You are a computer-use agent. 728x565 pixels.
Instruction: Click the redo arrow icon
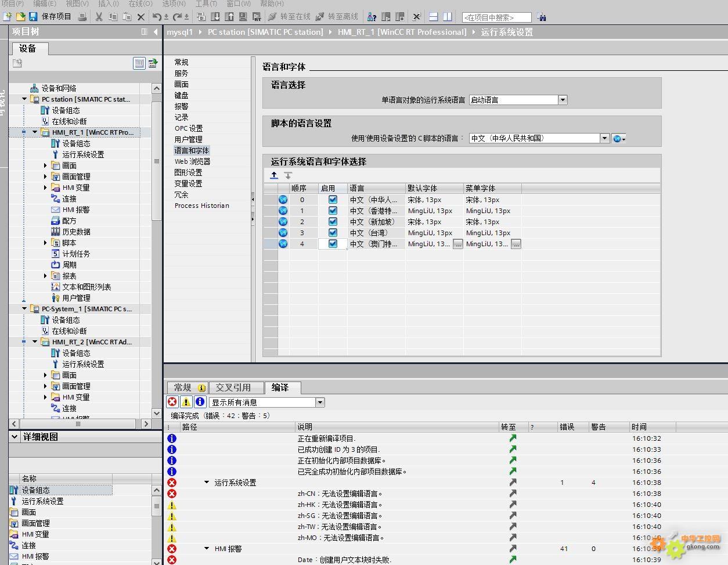(x=178, y=17)
